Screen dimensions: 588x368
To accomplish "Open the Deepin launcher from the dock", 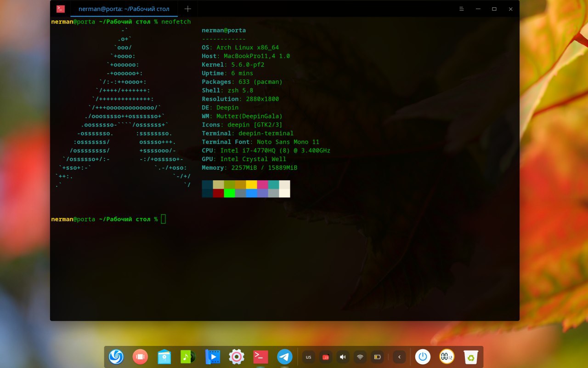I will [116, 357].
